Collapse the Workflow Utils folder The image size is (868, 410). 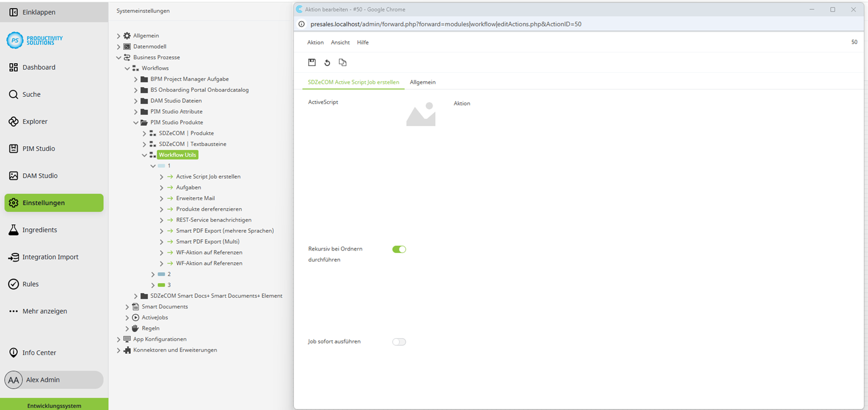coord(145,154)
